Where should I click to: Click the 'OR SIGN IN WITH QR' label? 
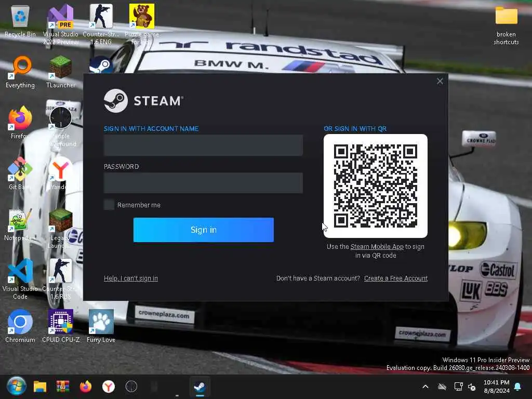355,129
